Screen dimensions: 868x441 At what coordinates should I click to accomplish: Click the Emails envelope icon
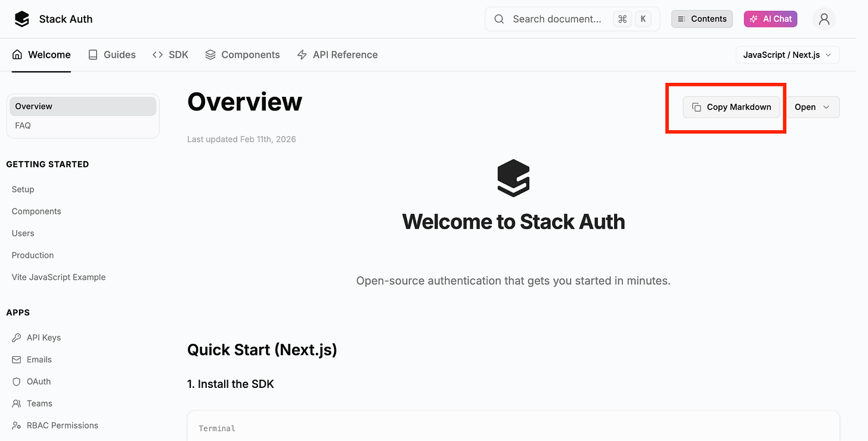coord(17,360)
